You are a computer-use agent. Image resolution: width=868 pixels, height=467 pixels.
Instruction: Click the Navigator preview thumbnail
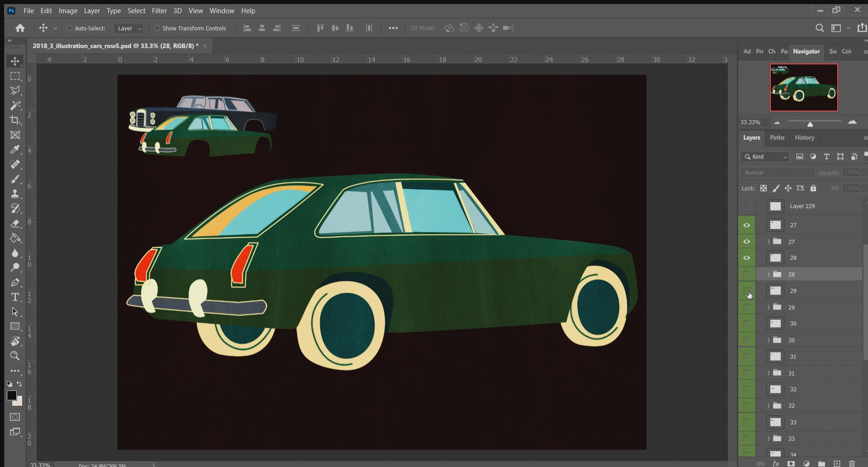[x=803, y=87]
